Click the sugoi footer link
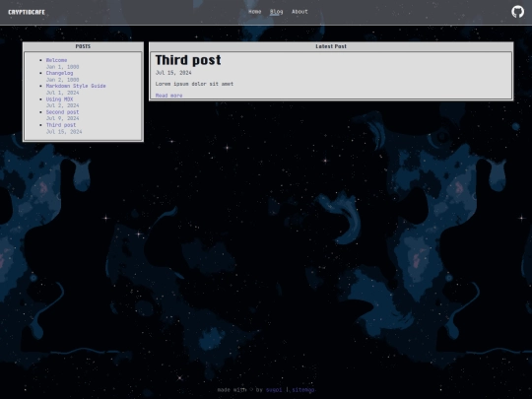 (x=274, y=390)
